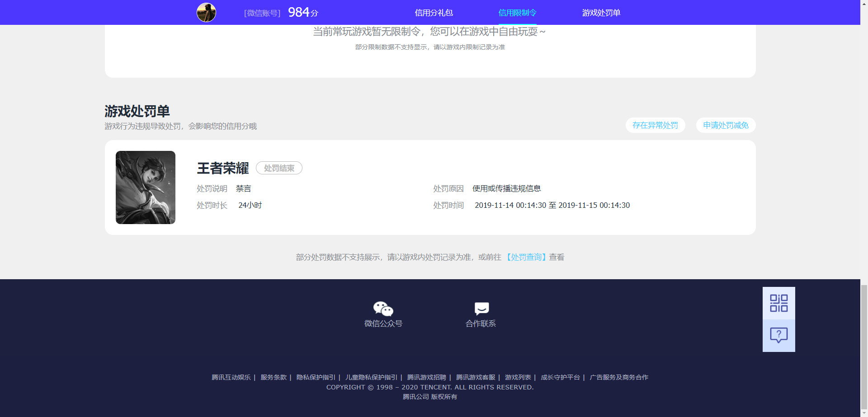Open the 腾讯互动娱乐 footer link
Screen dimensions: 868x417
[x=231, y=377]
